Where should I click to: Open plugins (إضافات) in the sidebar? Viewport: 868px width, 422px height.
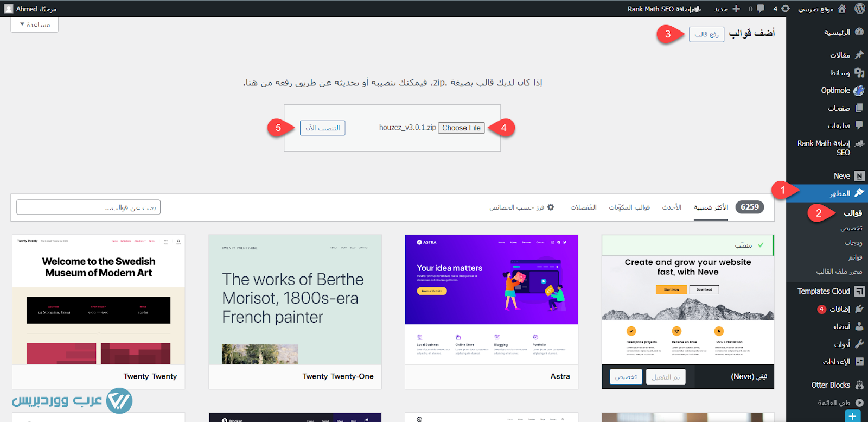pos(839,309)
